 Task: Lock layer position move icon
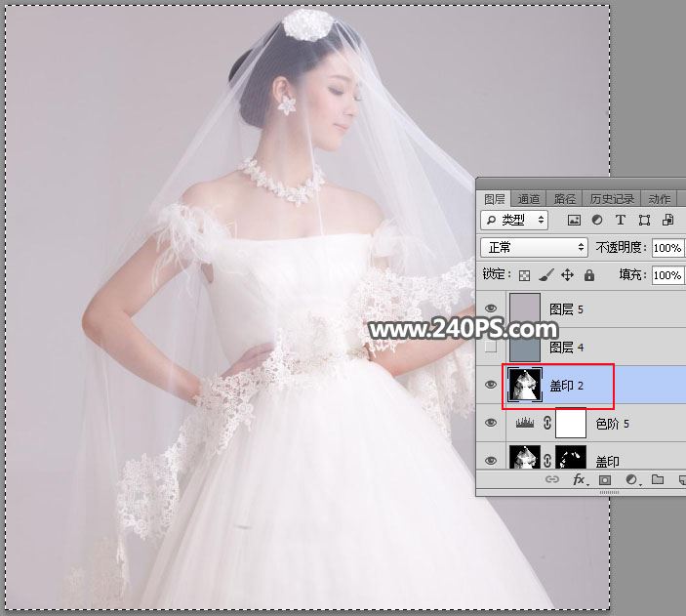[567, 275]
